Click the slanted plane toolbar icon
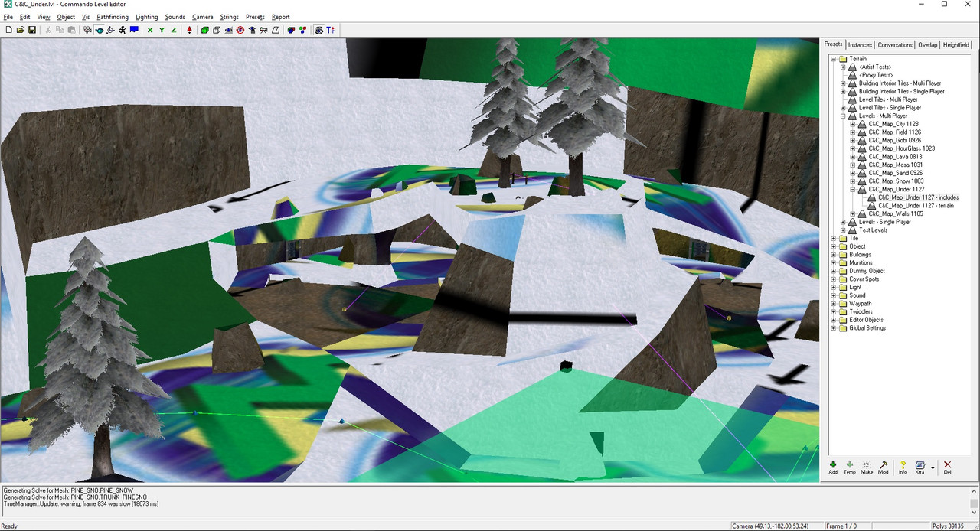 (275, 30)
